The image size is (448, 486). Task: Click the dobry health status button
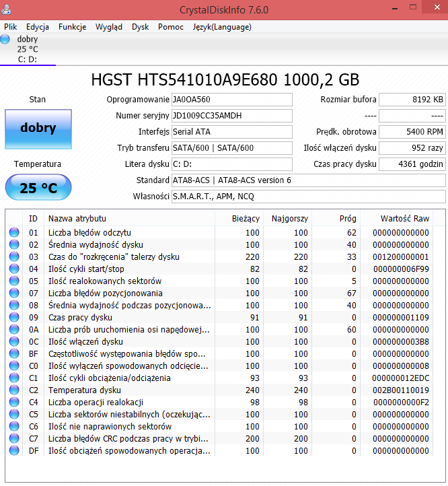[x=38, y=129]
